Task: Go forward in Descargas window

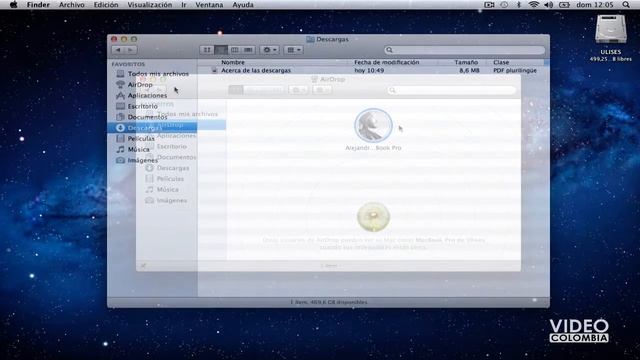Action: click(x=131, y=50)
